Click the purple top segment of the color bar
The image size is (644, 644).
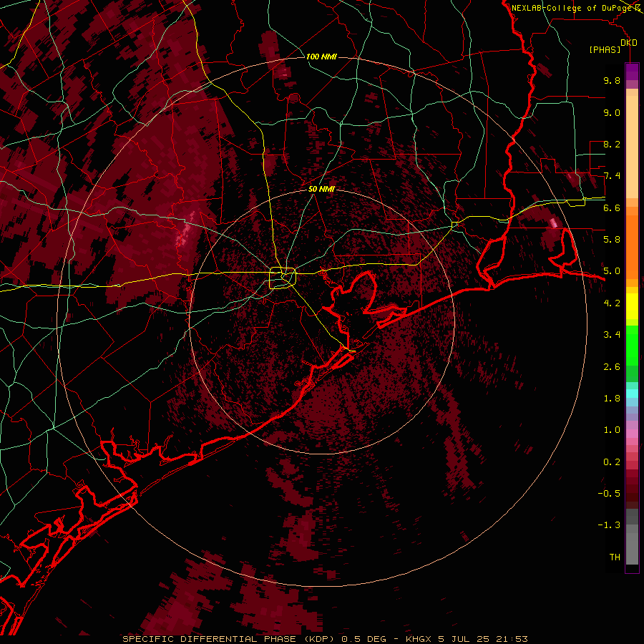pyautogui.click(x=632, y=72)
